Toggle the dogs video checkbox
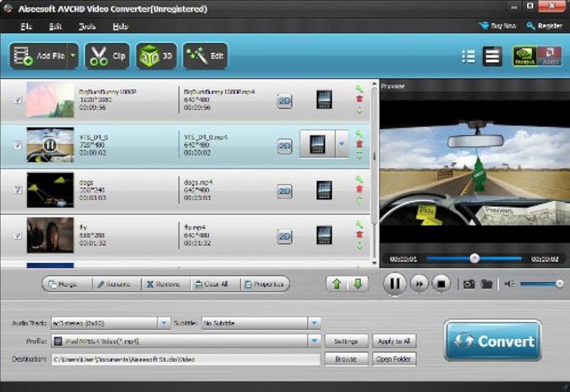570x392 pixels. (x=18, y=190)
